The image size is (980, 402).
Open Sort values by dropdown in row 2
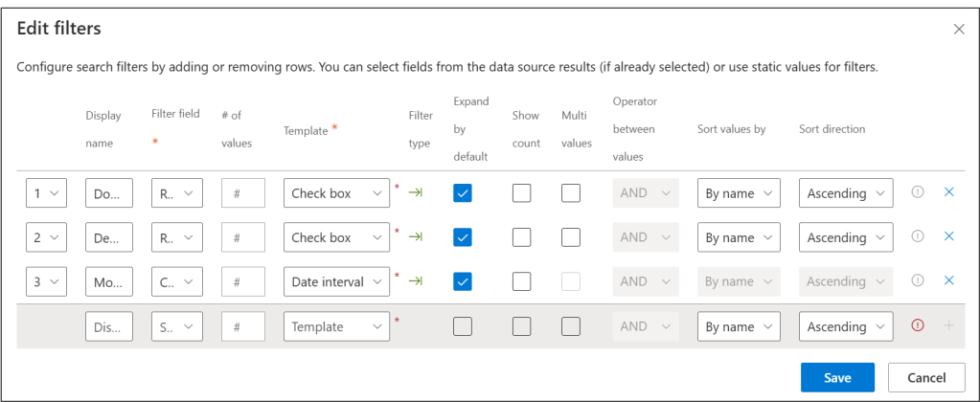(x=739, y=237)
